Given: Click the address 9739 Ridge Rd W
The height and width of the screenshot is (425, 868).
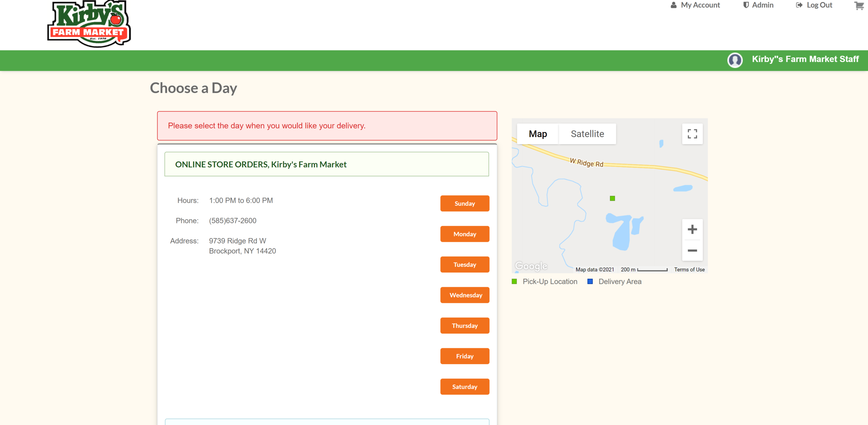Looking at the screenshot, I should click(237, 241).
